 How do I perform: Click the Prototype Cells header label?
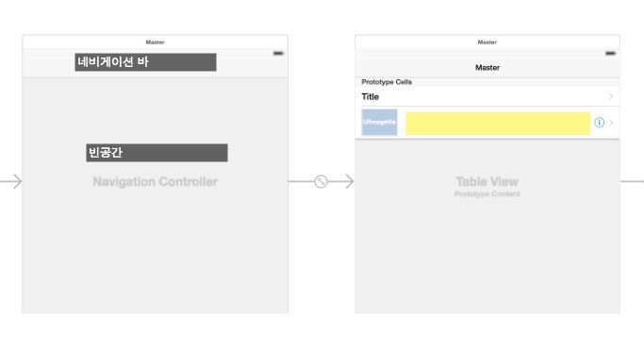[x=387, y=82]
